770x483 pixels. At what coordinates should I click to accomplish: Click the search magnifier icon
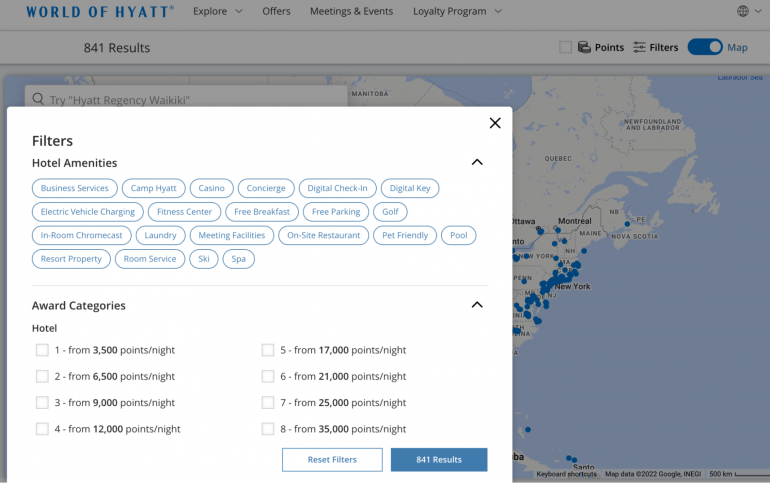point(38,100)
